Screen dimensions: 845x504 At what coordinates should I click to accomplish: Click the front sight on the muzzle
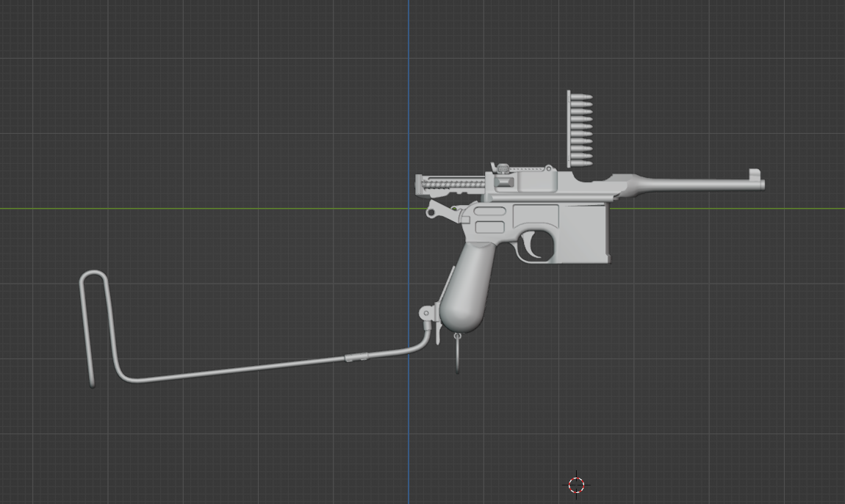(755, 173)
